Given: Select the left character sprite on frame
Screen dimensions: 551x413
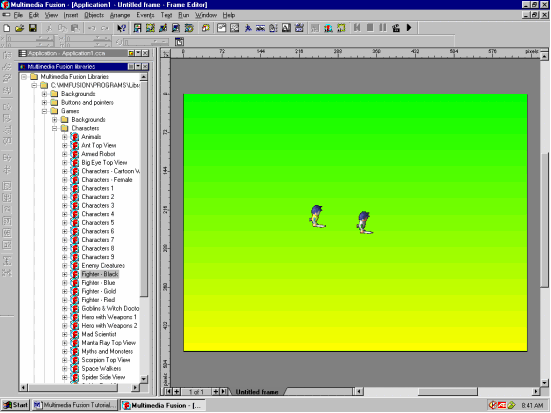Looking at the screenshot, I should [x=318, y=217].
